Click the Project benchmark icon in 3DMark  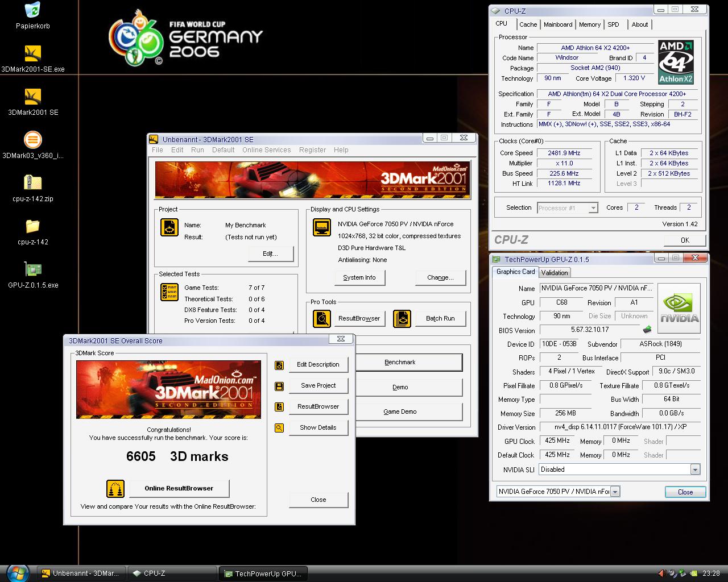169,227
